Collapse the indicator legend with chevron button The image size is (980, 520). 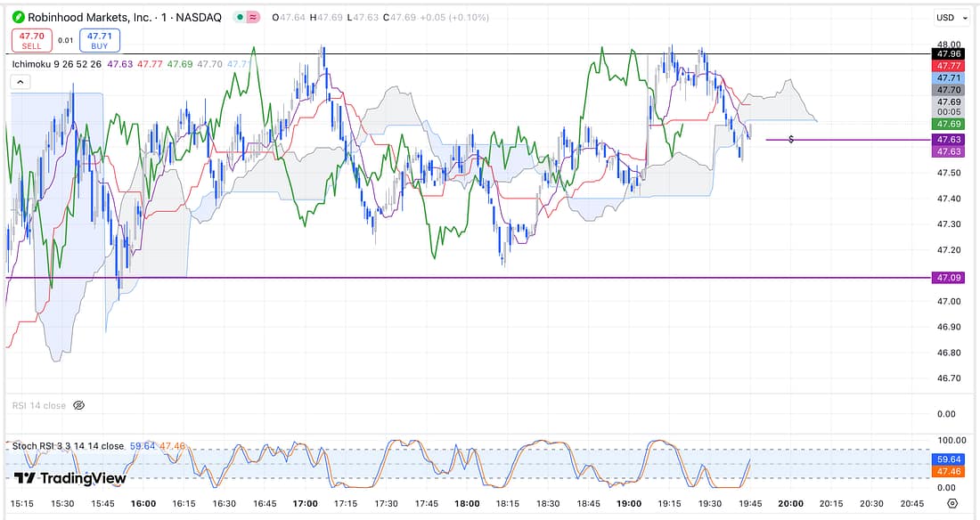tap(20, 82)
